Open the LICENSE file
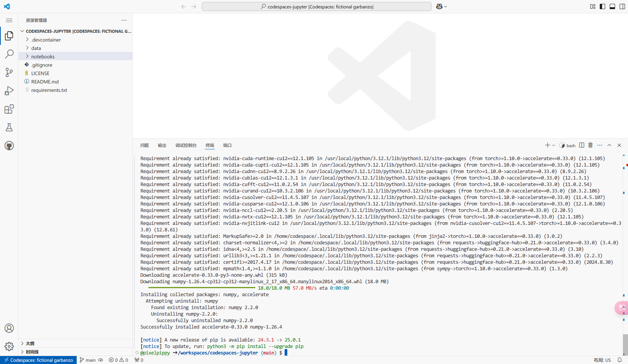The height and width of the screenshot is (364, 628). [x=76, y=73]
